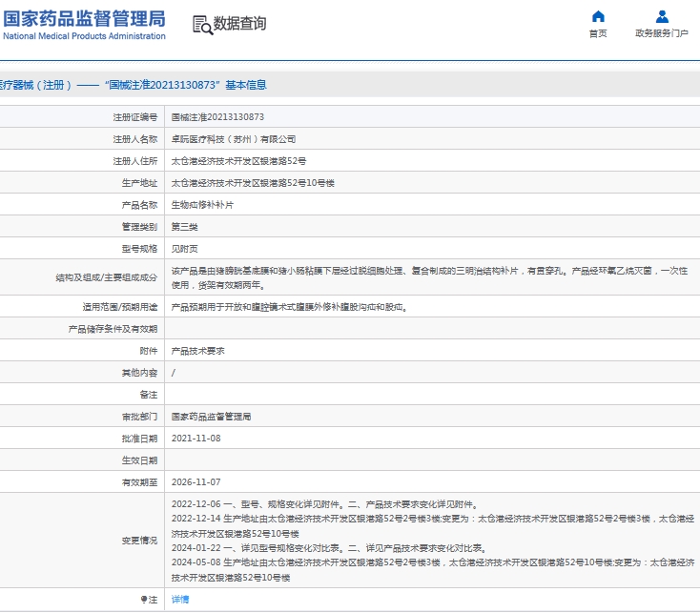The image size is (700, 613).
Task: Click the 备注 row label
Action: (149, 395)
